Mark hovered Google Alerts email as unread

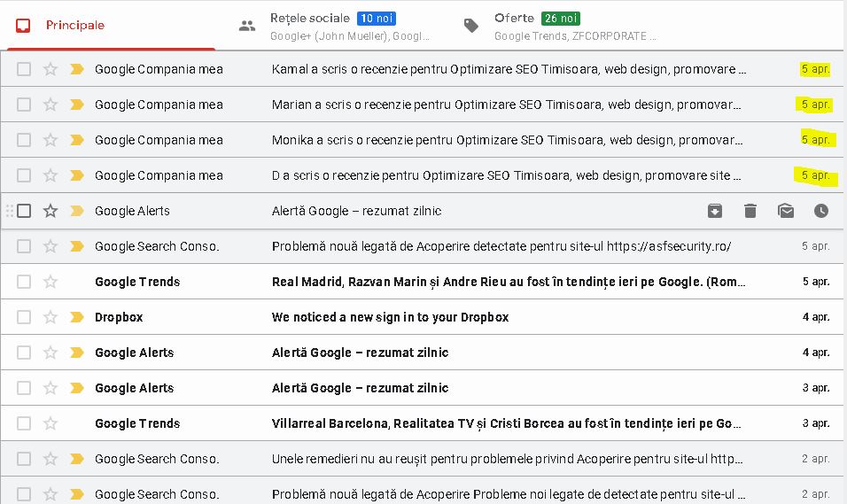click(x=786, y=211)
